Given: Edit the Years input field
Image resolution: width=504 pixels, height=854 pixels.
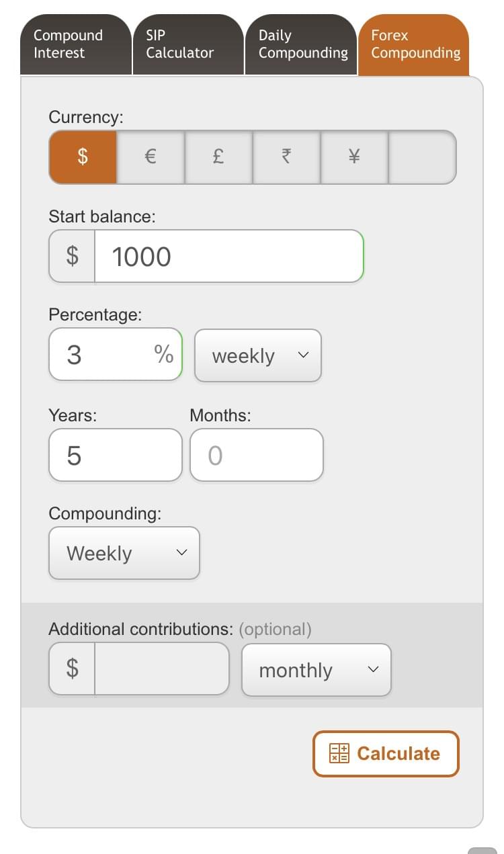Looking at the screenshot, I should pos(115,456).
